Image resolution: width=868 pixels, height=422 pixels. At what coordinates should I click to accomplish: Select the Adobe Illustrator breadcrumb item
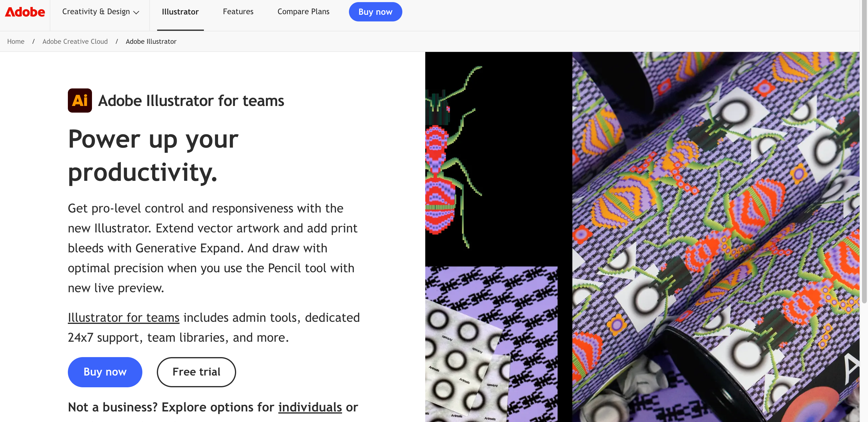[x=151, y=41]
